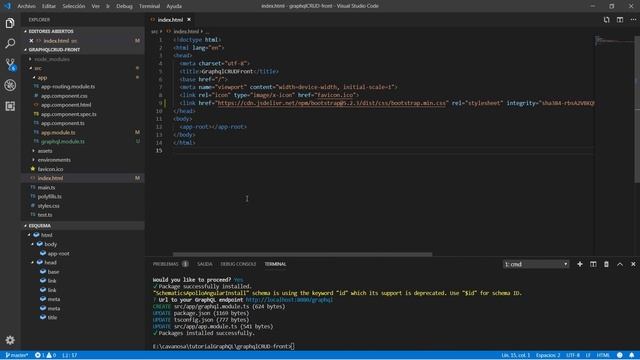Click the feedback smiley in status bar
Screen dimensions: 640x360
(620, 355)
